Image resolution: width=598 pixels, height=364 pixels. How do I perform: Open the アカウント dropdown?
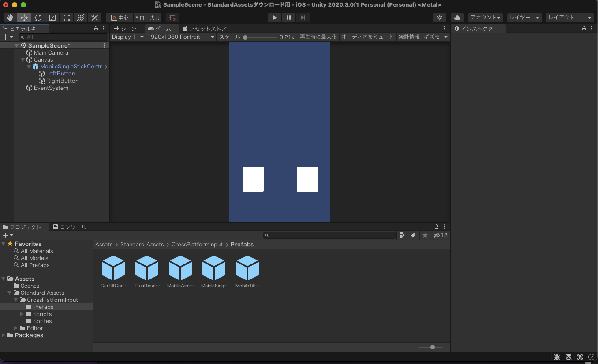coord(485,18)
